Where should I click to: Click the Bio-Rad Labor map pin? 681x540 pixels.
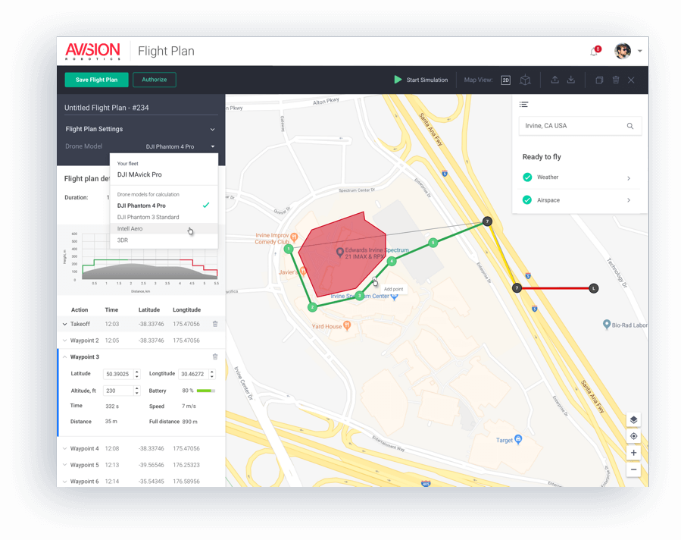(x=607, y=324)
